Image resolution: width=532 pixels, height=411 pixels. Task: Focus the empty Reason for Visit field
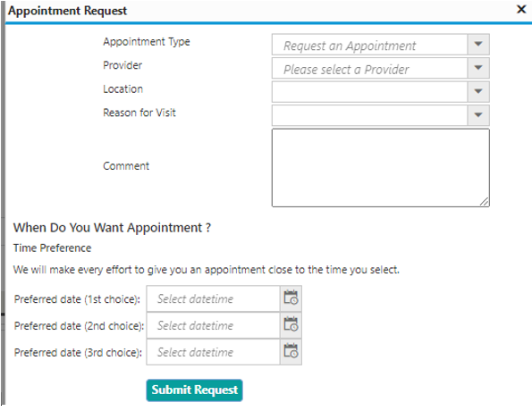coord(370,115)
